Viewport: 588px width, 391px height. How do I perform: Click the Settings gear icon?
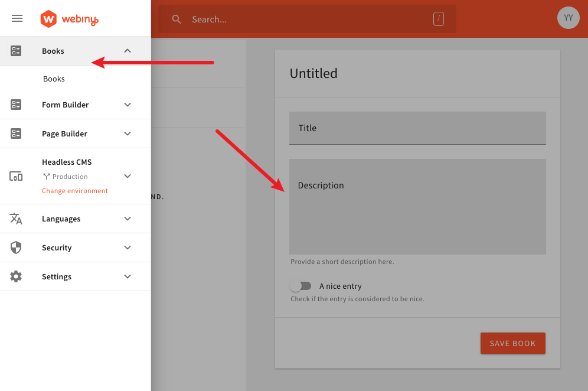(x=16, y=276)
